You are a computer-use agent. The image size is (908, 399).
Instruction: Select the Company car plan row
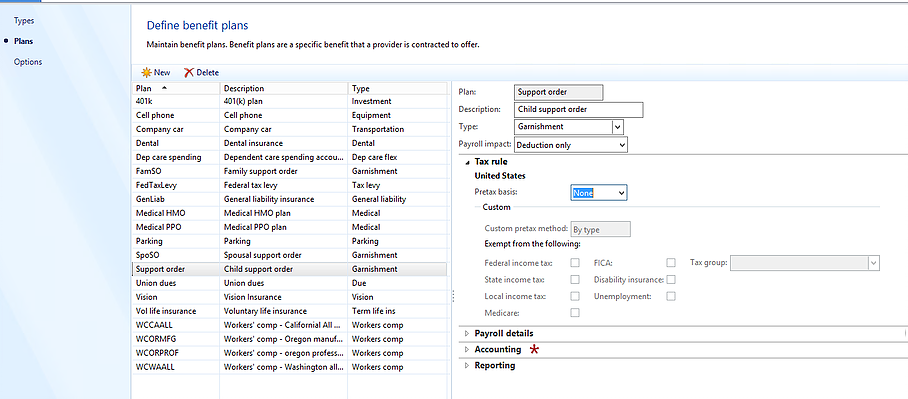click(x=290, y=129)
